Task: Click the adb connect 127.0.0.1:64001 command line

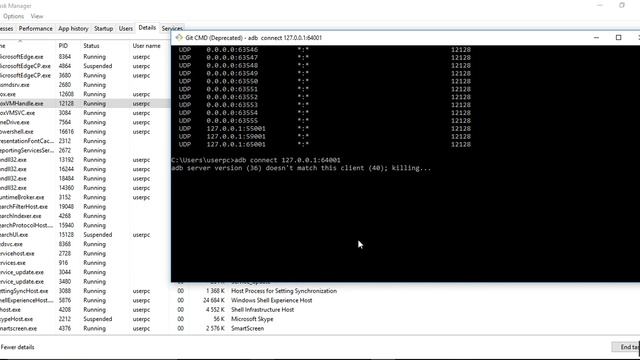Action: [x=256, y=160]
